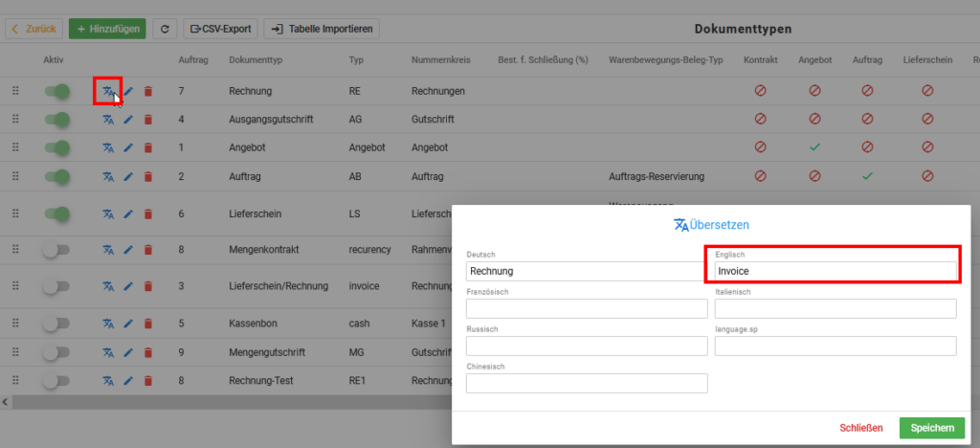Click the Chinesisch translation field
Image resolution: width=980 pixels, height=448 pixels.
tap(587, 383)
